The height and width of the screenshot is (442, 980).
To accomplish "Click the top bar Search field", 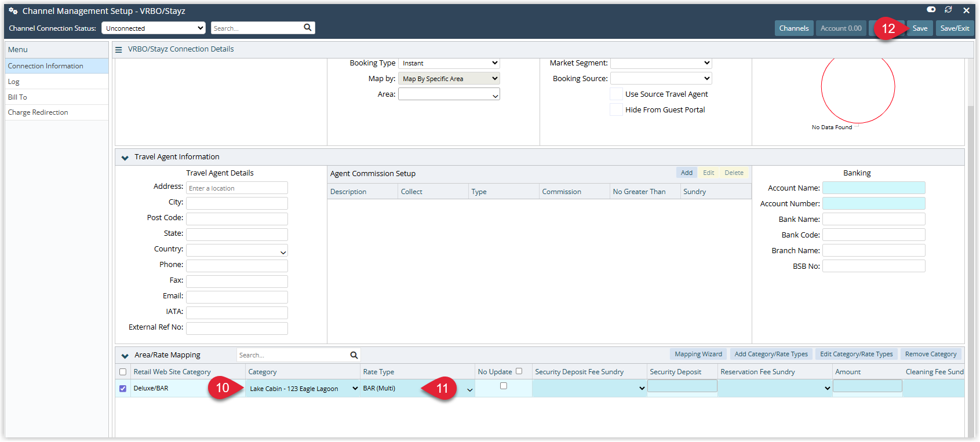I will (x=257, y=28).
